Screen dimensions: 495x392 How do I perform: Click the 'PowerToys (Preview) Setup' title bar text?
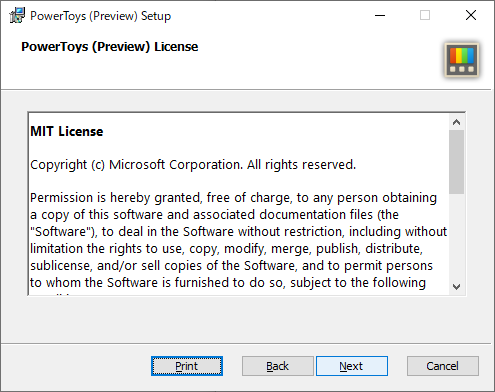pos(100,16)
